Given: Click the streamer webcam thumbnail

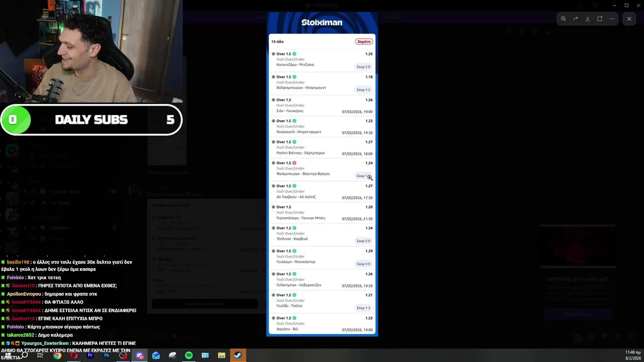Looking at the screenshot, I should click(91, 51).
